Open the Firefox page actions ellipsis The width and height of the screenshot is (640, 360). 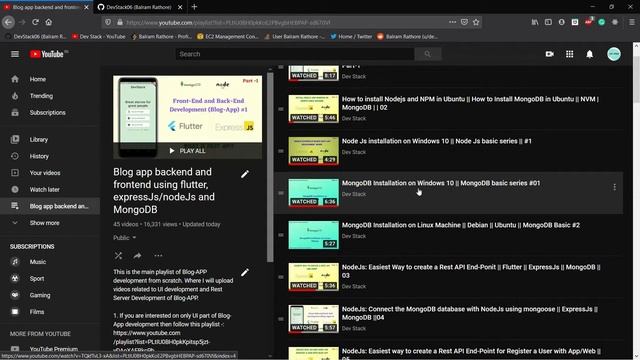pyautogui.click(x=452, y=22)
